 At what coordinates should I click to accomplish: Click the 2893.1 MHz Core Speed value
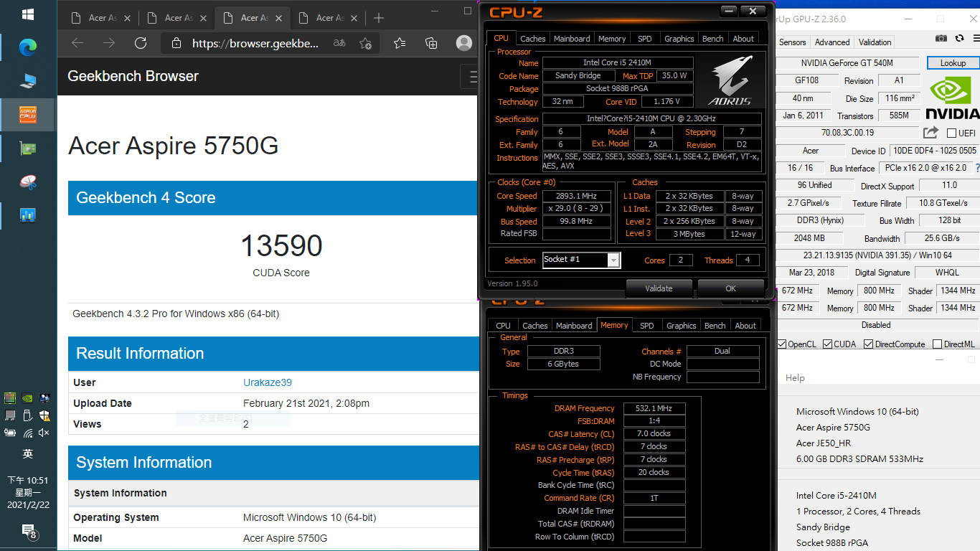coord(576,196)
